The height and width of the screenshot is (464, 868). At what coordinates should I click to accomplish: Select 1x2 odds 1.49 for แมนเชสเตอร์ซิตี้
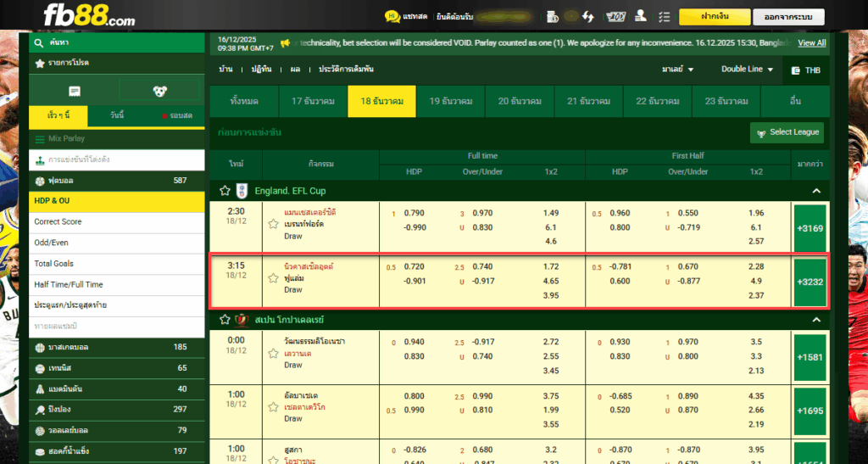click(x=551, y=213)
